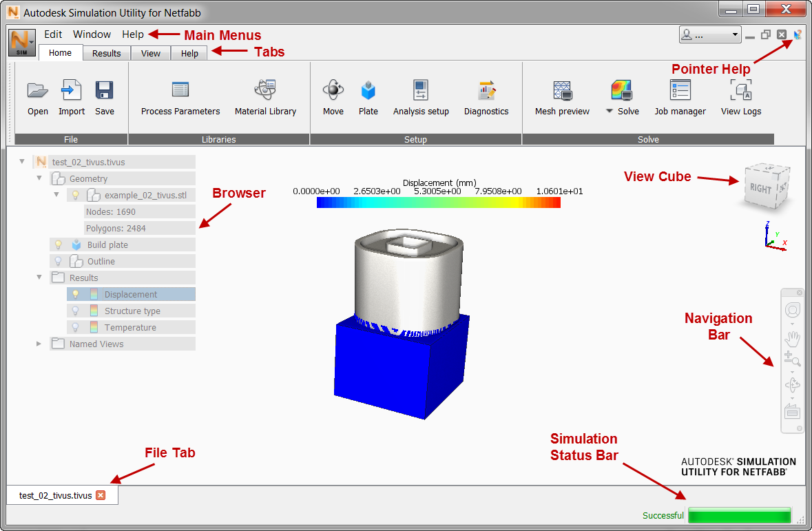Collapse the example_02_tivus.stl node
The height and width of the screenshot is (531, 812).
point(56,195)
